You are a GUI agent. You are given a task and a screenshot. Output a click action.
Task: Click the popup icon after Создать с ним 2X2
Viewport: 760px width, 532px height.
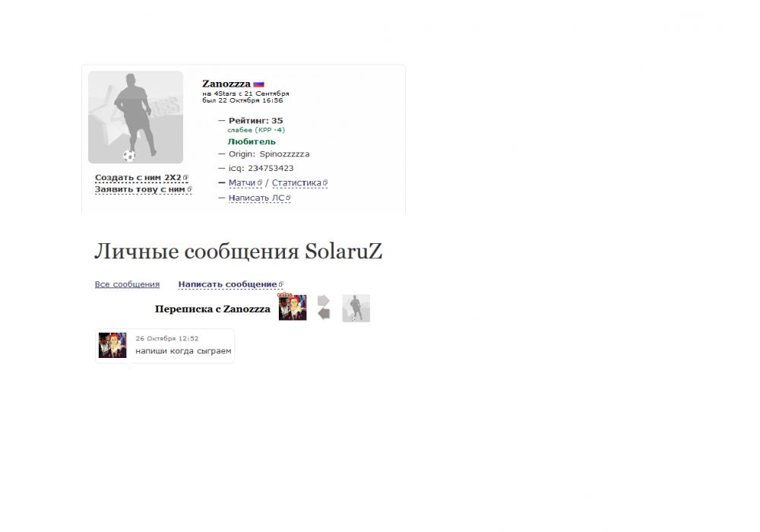coord(185,177)
